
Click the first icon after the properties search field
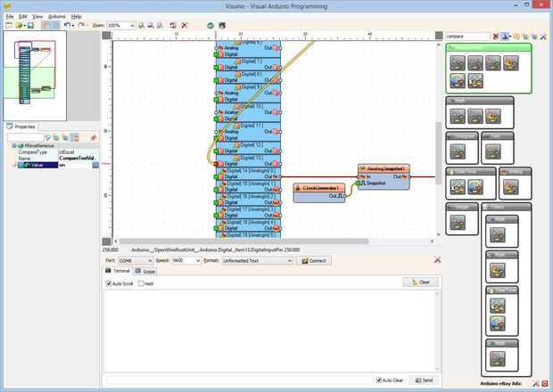[x=47, y=138]
